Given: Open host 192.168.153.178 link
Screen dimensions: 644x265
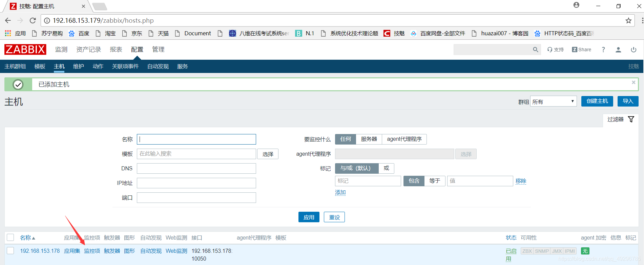Looking at the screenshot, I should 40,251.
